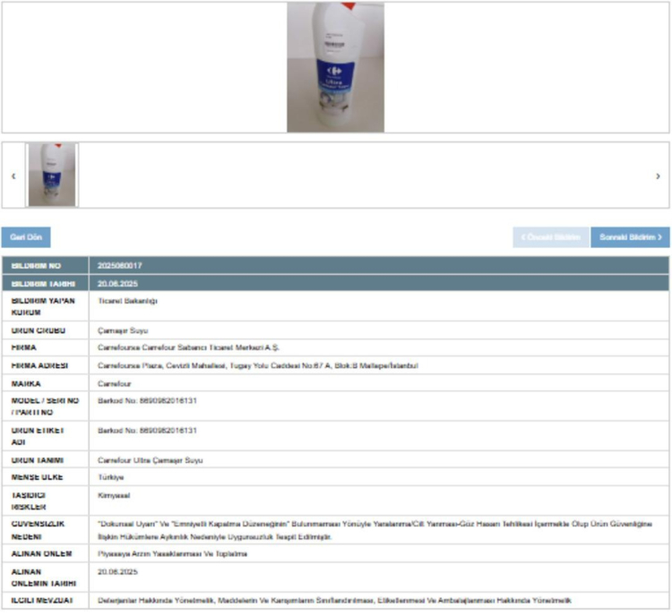
Task: Click the Bildirim Tarihi row header label
Action: [36, 283]
